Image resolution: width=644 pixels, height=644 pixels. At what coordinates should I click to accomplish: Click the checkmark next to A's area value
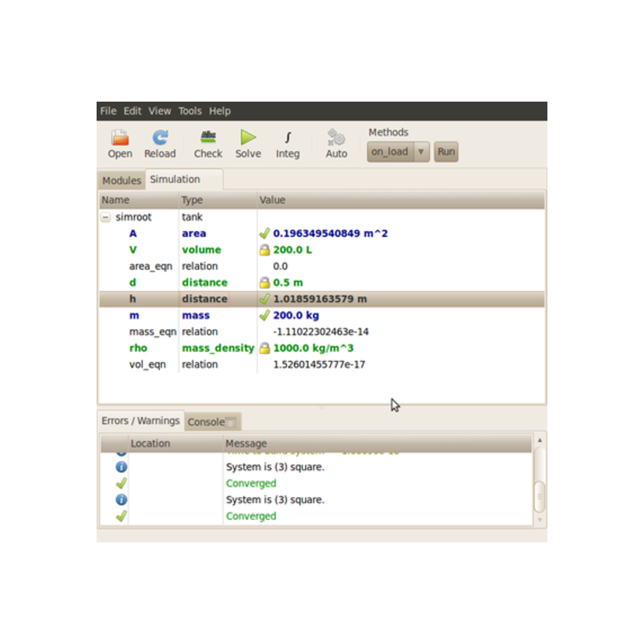265,233
